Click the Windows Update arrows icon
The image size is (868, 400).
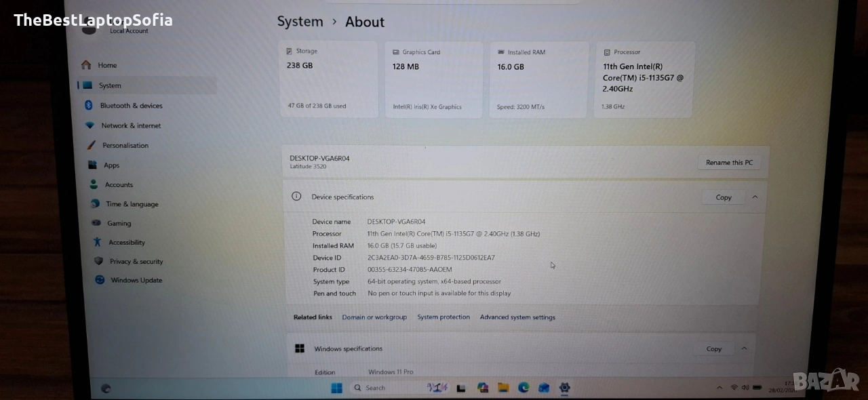[x=100, y=280]
